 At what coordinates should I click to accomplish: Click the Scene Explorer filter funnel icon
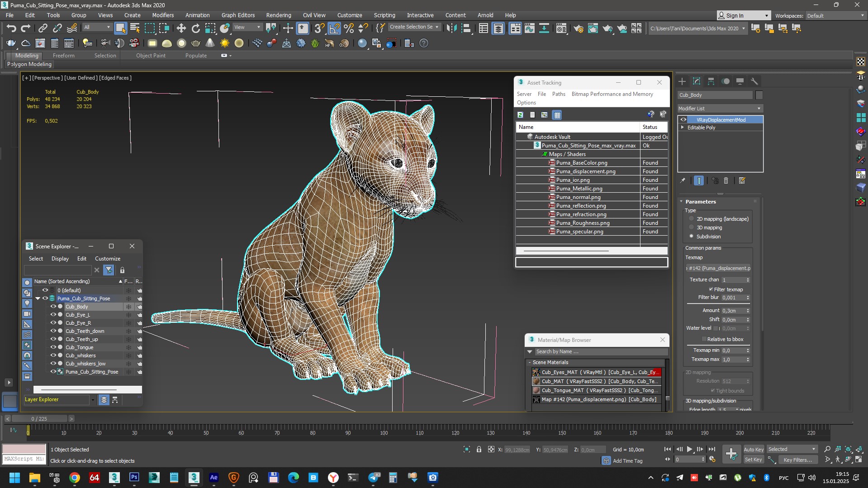pyautogui.click(x=109, y=270)
